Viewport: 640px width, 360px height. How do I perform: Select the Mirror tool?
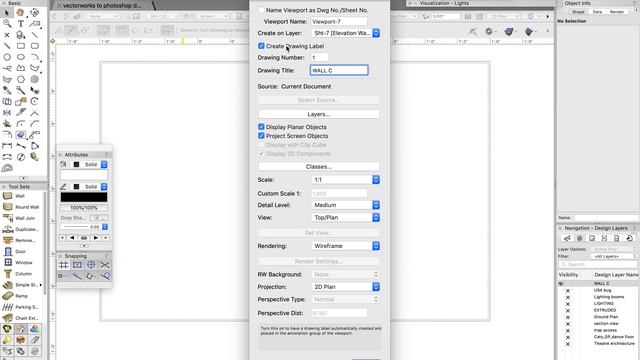(7, 112)
